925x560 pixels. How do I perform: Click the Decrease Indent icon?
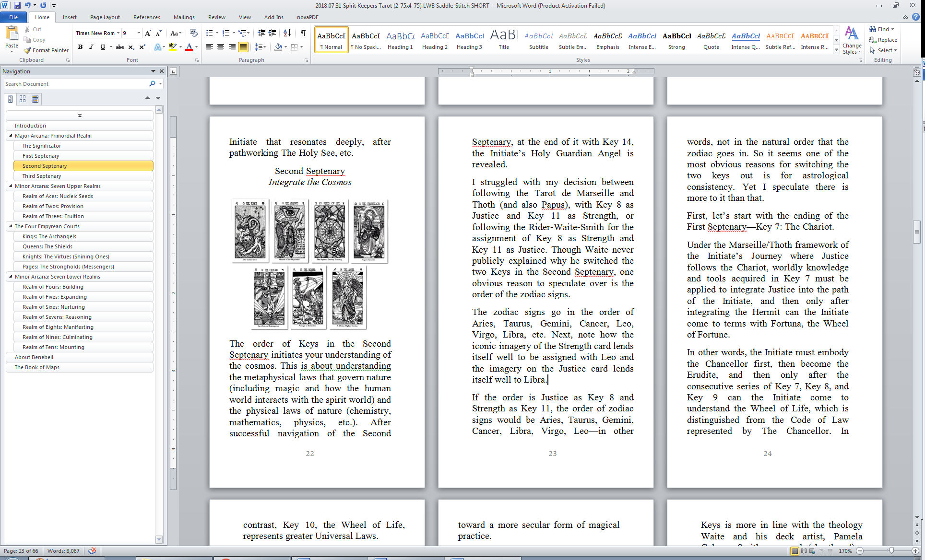click(261, 33)
